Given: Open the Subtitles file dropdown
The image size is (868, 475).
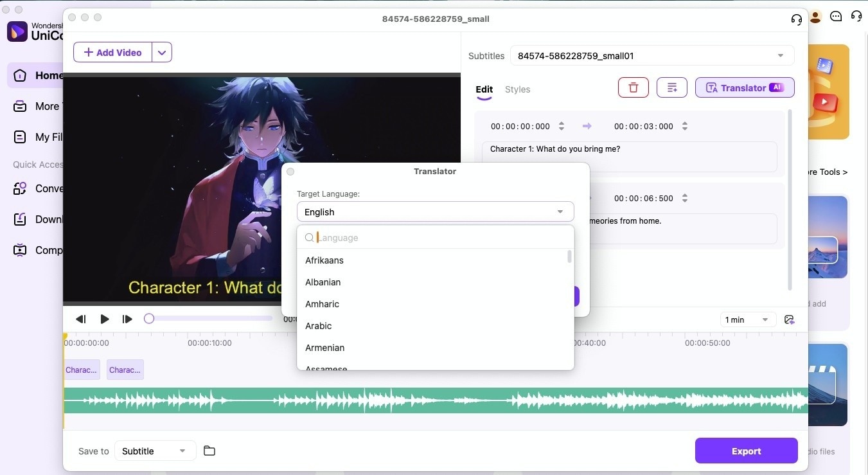Looking at the screenshot, I should pyautogui.click(x=652, y=56).
